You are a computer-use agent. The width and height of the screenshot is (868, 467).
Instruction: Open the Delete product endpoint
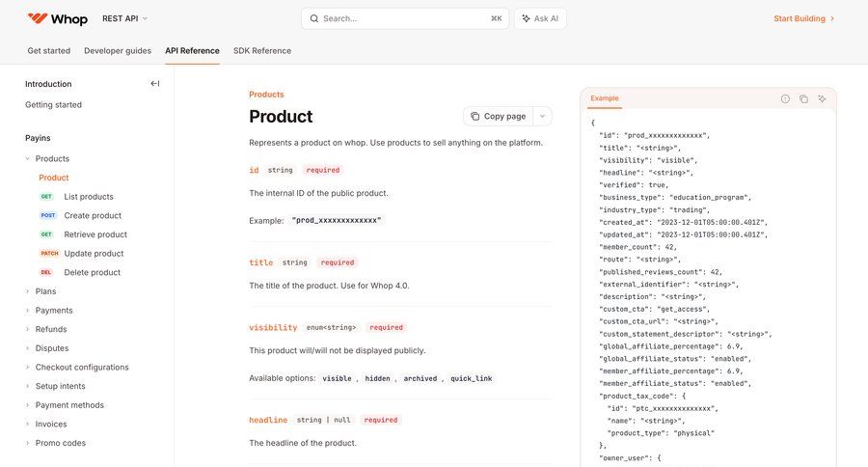[x=92, y=272]
